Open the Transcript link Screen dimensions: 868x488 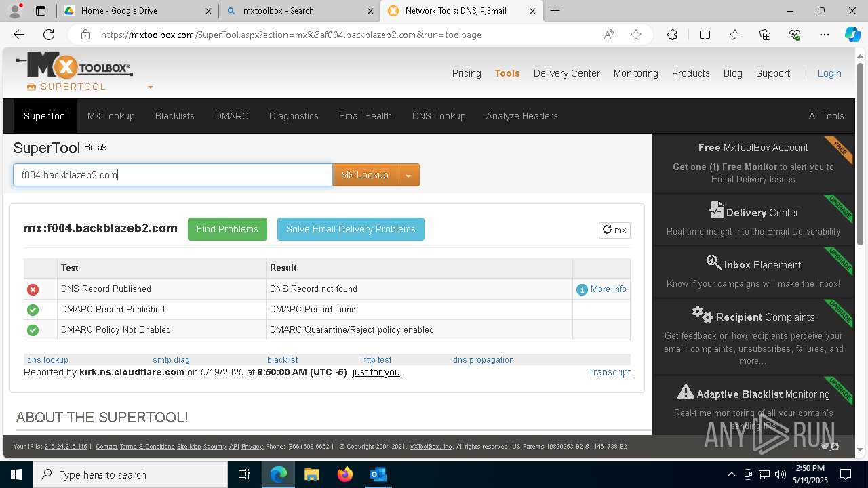coord(610,372)
